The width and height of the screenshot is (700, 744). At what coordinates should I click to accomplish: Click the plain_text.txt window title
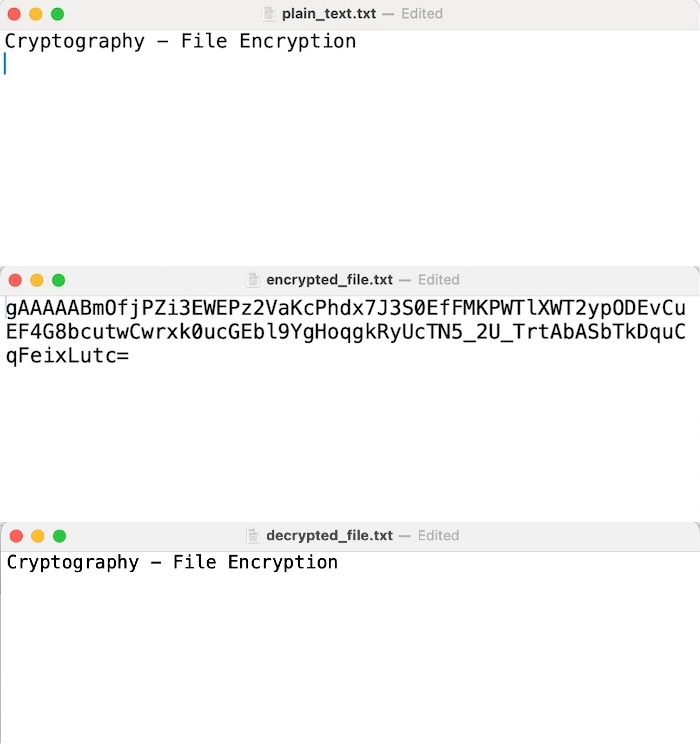327,14
